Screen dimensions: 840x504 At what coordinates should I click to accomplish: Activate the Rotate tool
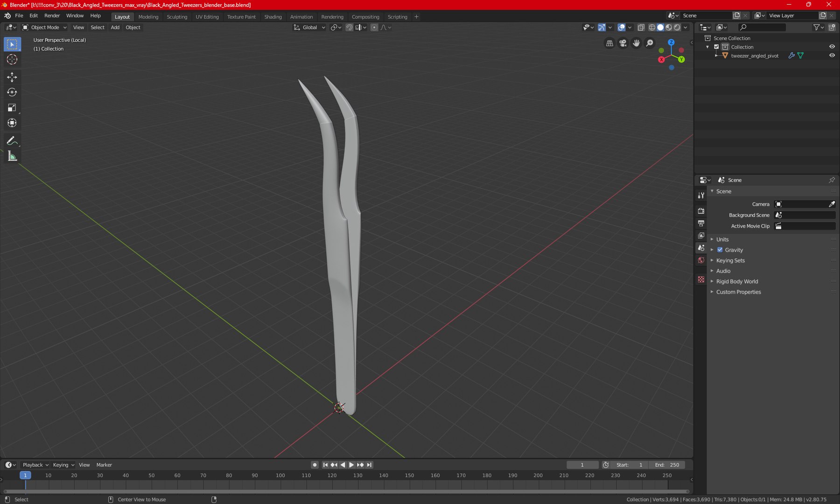(x=12, y=92)
